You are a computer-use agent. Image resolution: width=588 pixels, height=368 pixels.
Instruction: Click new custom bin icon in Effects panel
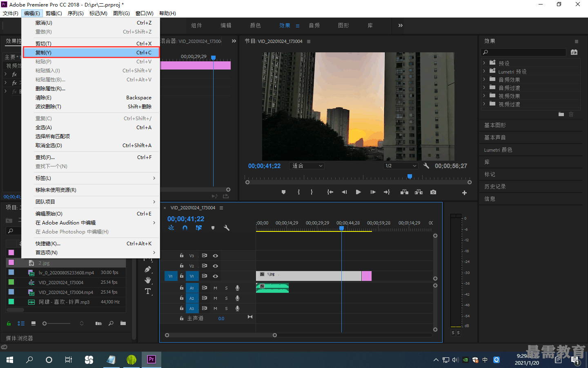561,114
